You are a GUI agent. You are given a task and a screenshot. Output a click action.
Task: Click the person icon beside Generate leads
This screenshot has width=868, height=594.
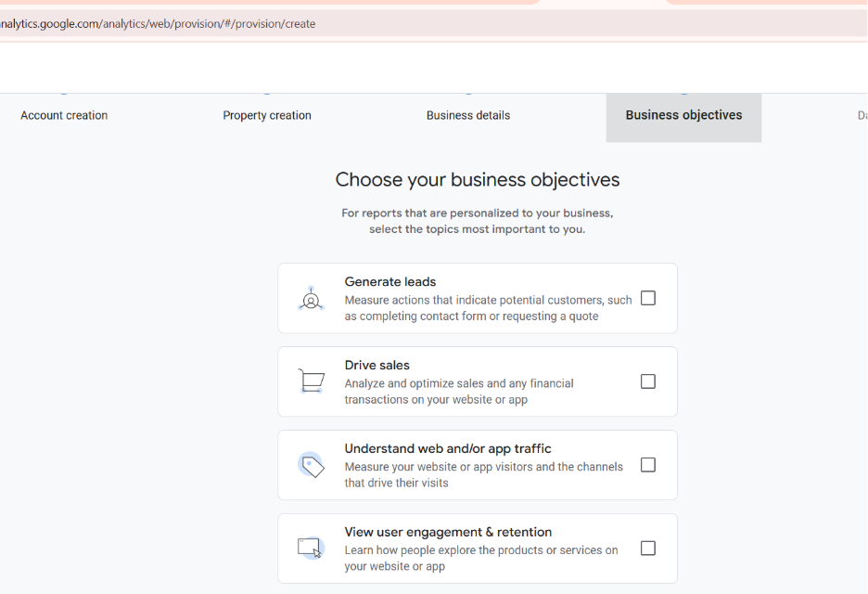[x=311, y=298]
